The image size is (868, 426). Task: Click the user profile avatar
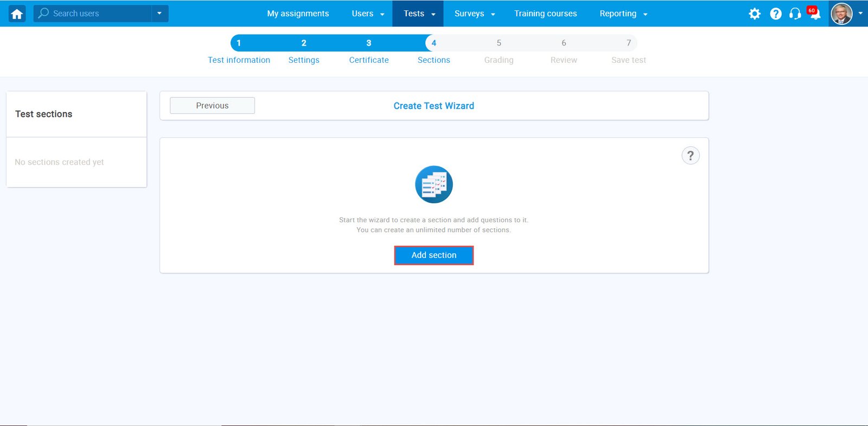click(841, 14)
